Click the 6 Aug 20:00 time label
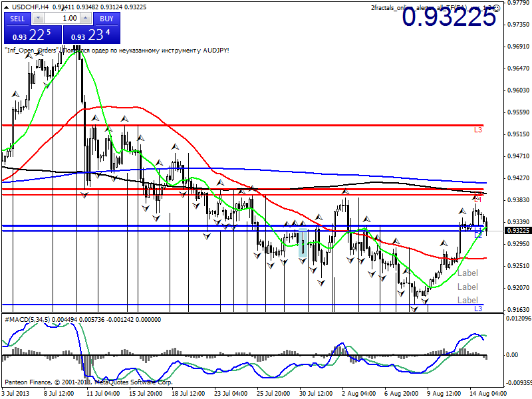This screenshot has height=399, width=532. (x=402, y=394)
